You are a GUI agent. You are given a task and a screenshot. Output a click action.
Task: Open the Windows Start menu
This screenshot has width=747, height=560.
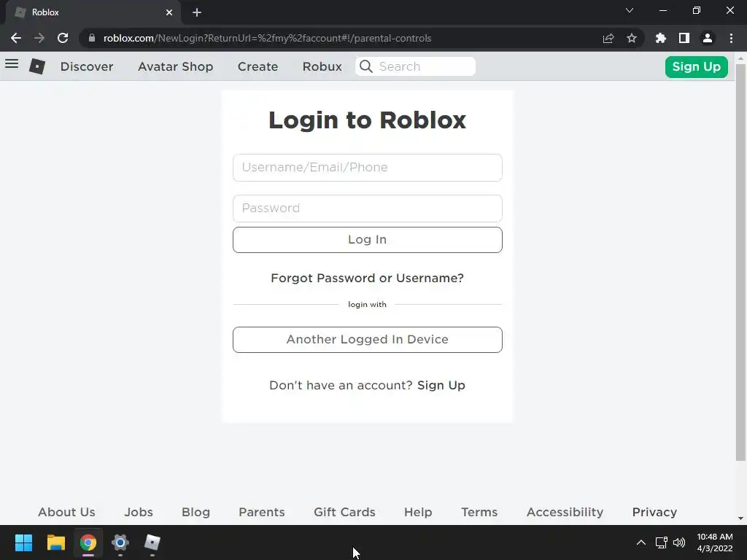(x=23, y=542)
